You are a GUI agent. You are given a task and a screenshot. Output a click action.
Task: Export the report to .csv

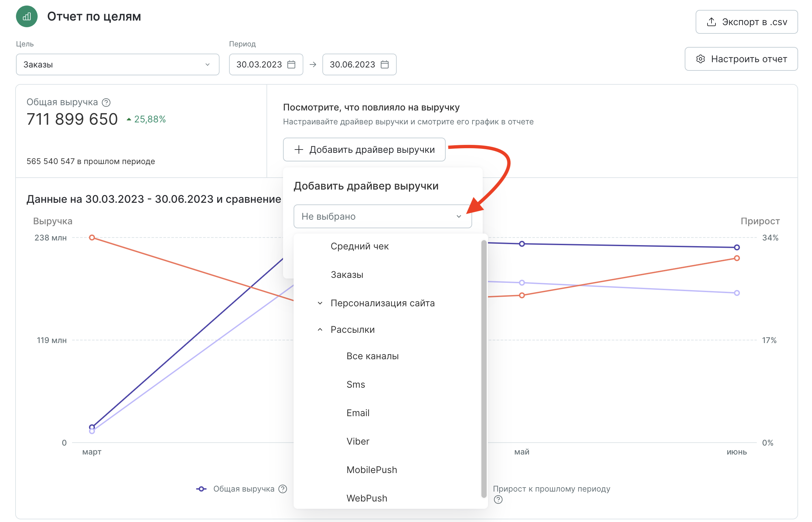click(747, 22)
